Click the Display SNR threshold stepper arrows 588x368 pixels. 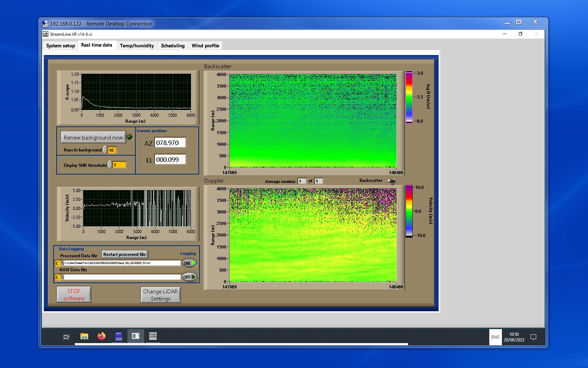110,165
